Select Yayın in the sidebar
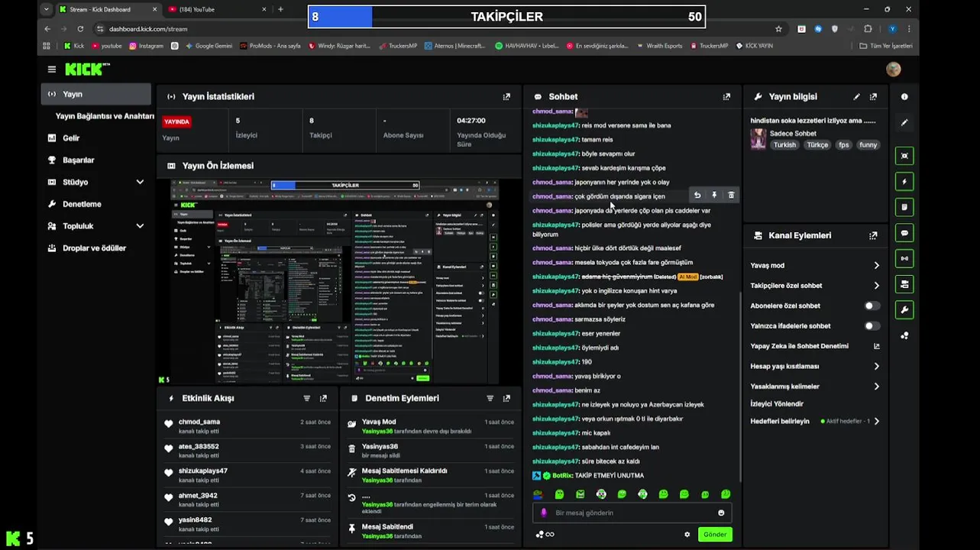Image resolution: width=980 pixels, height=550 pixels. (96, 94)
